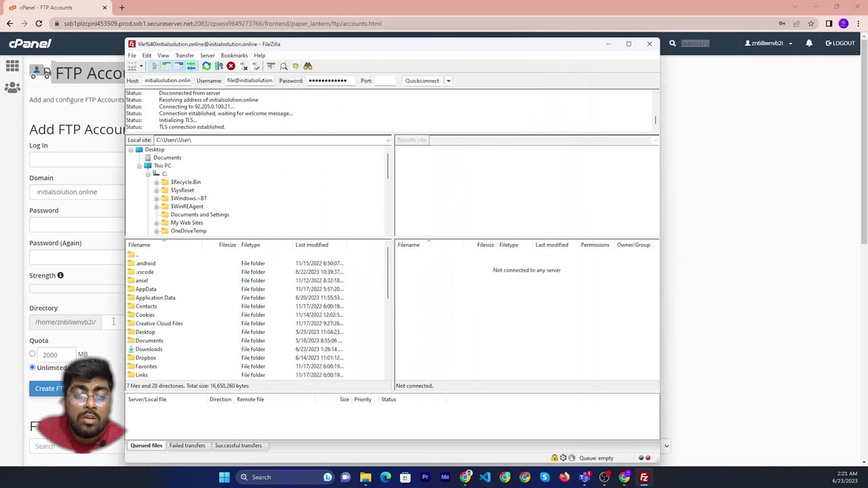Image resolution: width=868 pixels, height=488 pixels.
Task: Select OneDriveTemp in the local tree
Action: click(189, 231)
